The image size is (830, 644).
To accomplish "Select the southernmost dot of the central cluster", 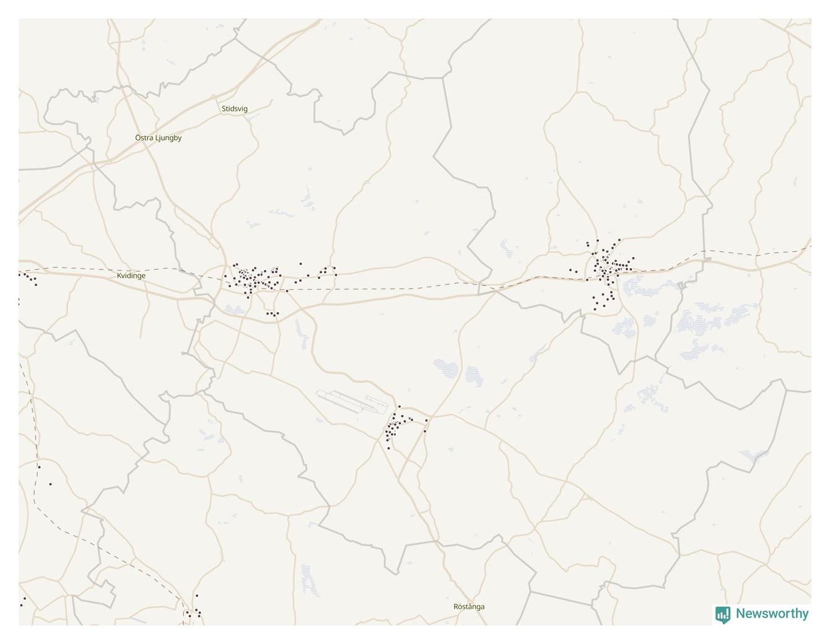I will pyautogui.click(x=388, y=448).
